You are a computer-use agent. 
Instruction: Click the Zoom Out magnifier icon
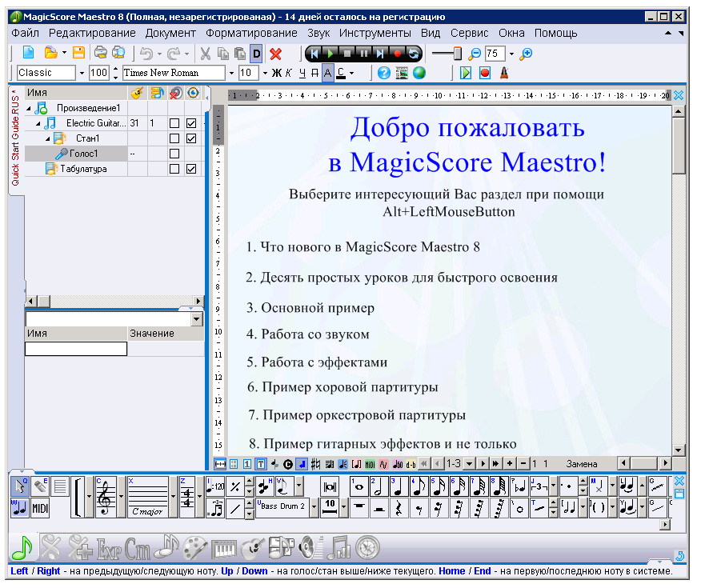[x=475, y=54]
